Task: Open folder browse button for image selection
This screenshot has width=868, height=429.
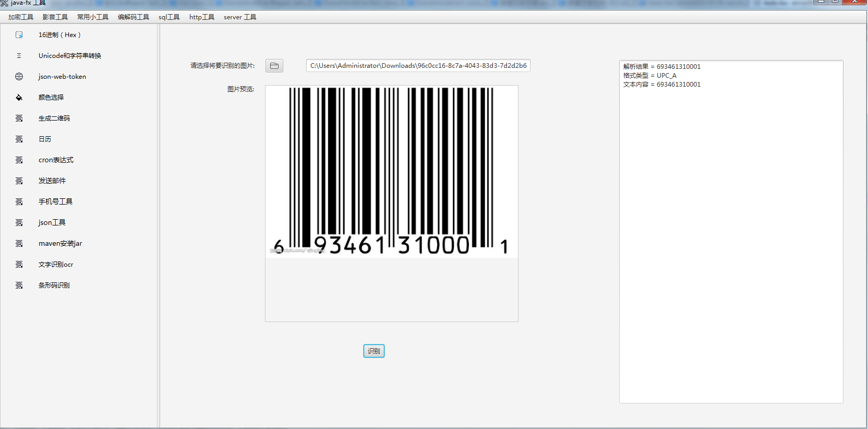Action: pyautogui.click(x=274, y=66)
